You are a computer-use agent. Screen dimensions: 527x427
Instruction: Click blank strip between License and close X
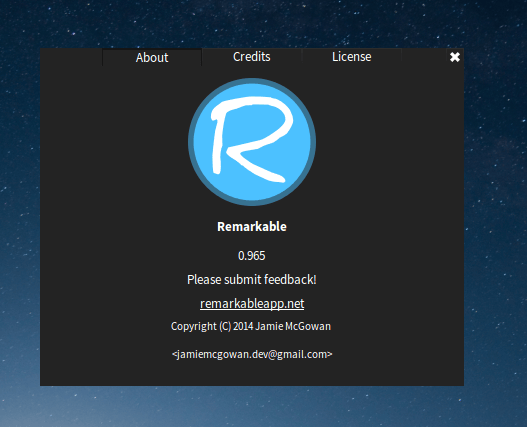click(x=424, y=57)
